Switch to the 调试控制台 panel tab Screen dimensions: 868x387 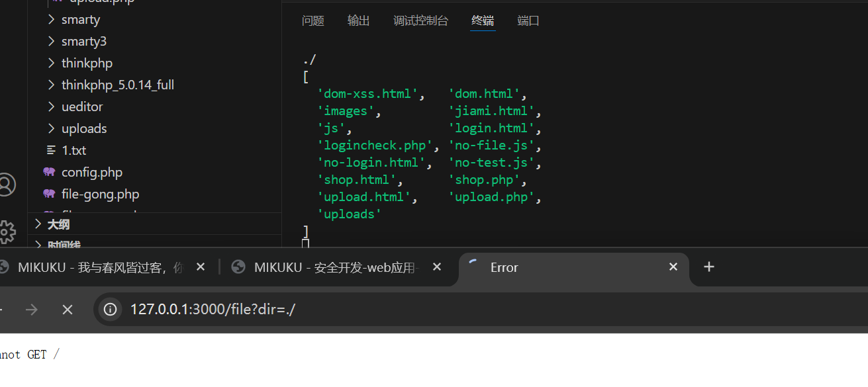pyautogui.click(x=421, y=21)
